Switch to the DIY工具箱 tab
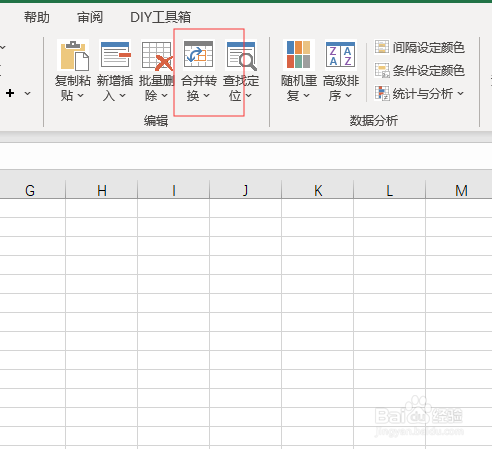The image size is (492, 449). tap(160, 17)
